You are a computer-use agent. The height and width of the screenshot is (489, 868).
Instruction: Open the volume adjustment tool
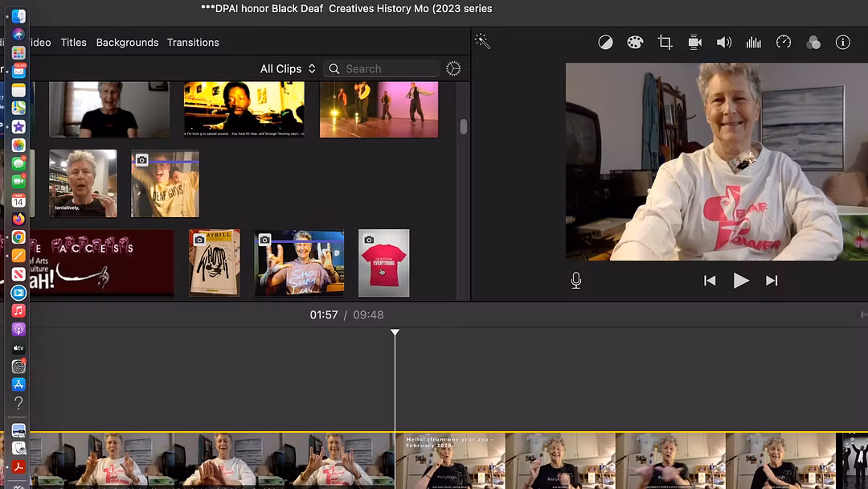point(724,43)
